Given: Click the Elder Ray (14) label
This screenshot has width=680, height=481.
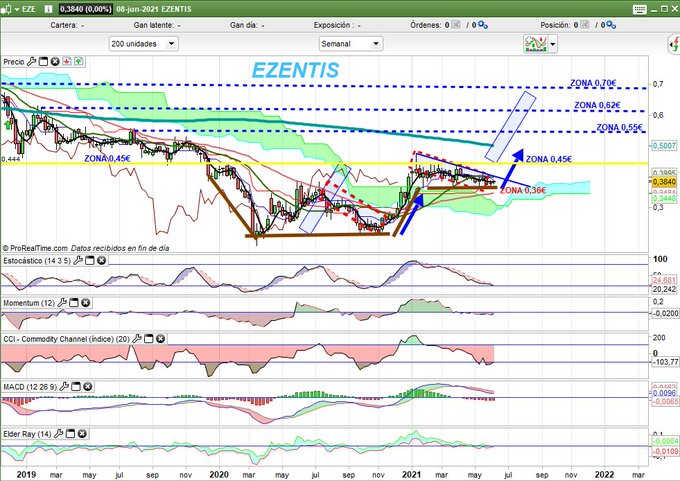Looking at the screenshot, I should point(27,434).
